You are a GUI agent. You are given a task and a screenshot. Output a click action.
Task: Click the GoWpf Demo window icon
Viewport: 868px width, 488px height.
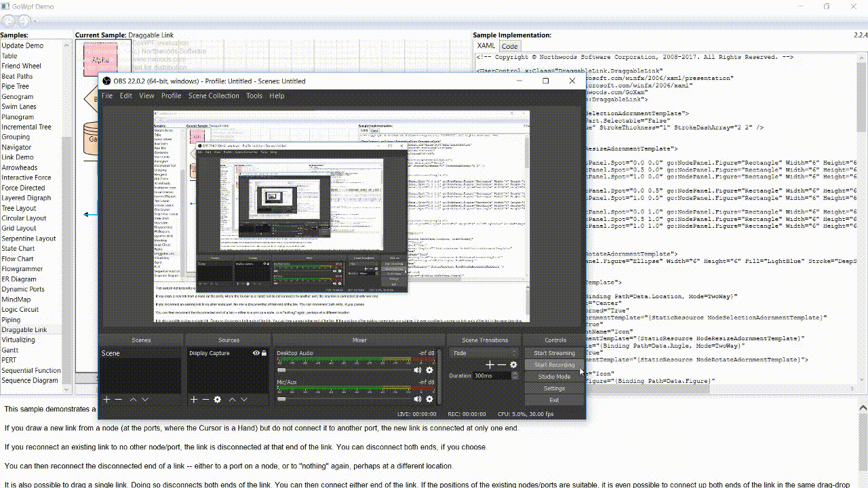(x=6, y=6)
